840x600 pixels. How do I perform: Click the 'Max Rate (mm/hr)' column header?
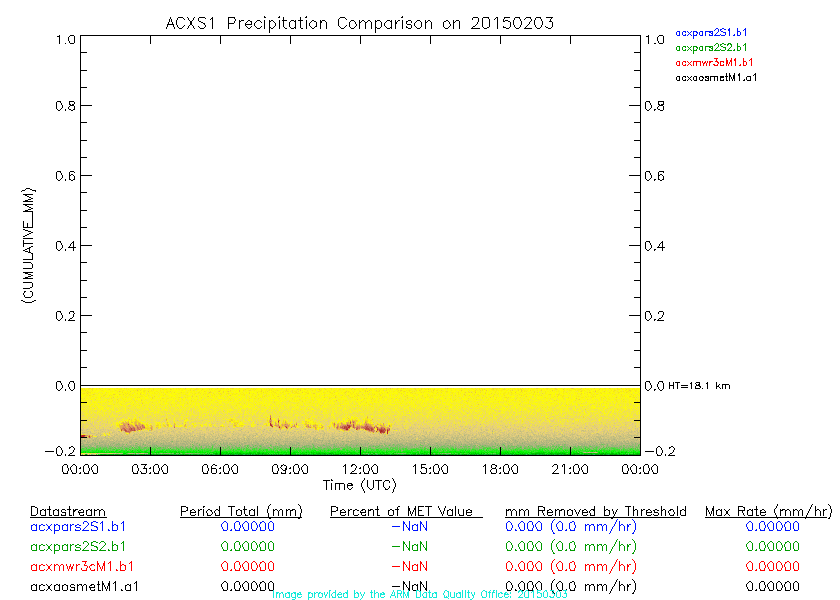pos(768,511)
